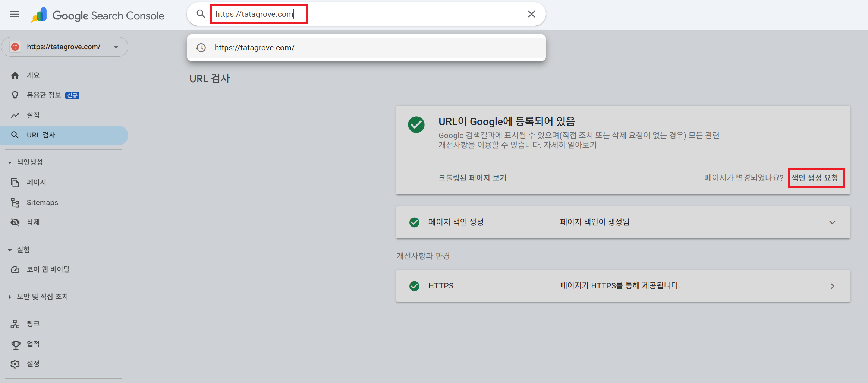
Task: Expand 보안 및 직접 조치 section
Action: (38, 297)
